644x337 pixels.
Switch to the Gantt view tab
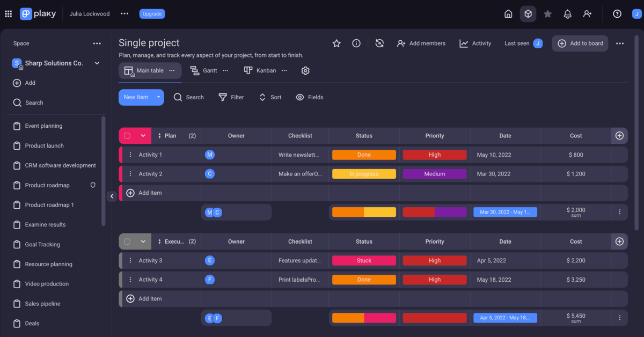[x=204, y=70]
